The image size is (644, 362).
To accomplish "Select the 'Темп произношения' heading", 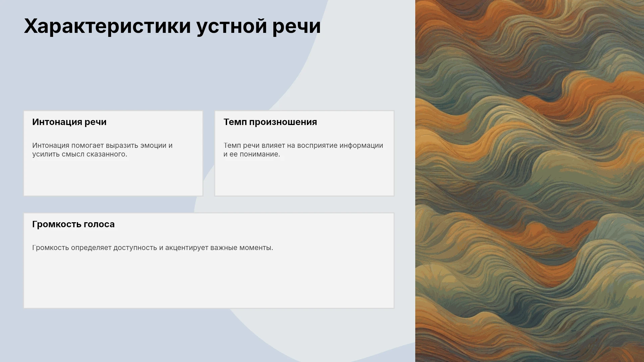I will pos(270,122).
